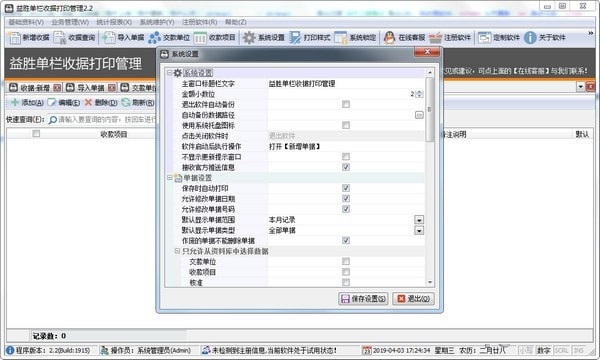Click the calendar icon in status bar
Image resolution: width=600 pixels, height=360 pixels.
tap(367, 350)
